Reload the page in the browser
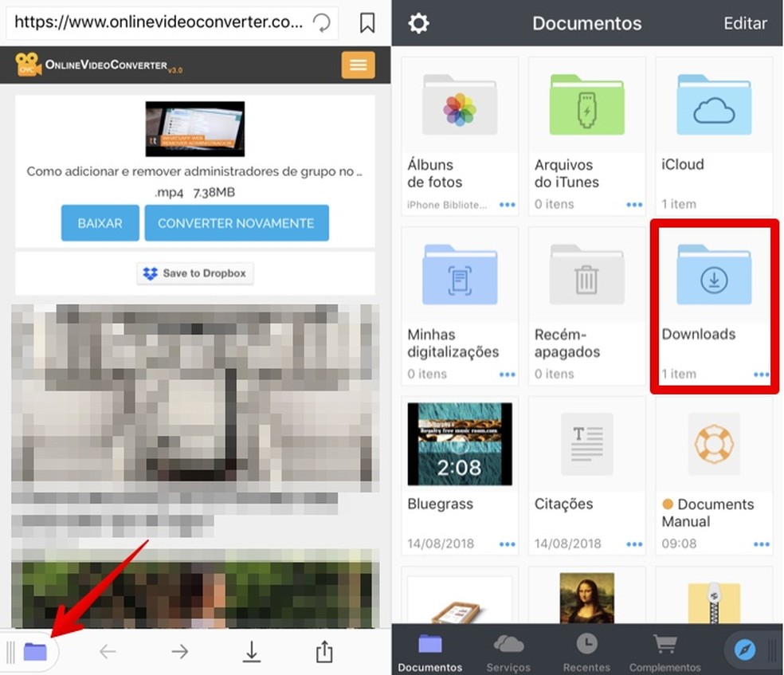The width and height of the screenshot is (784, 675). point(322,22)
